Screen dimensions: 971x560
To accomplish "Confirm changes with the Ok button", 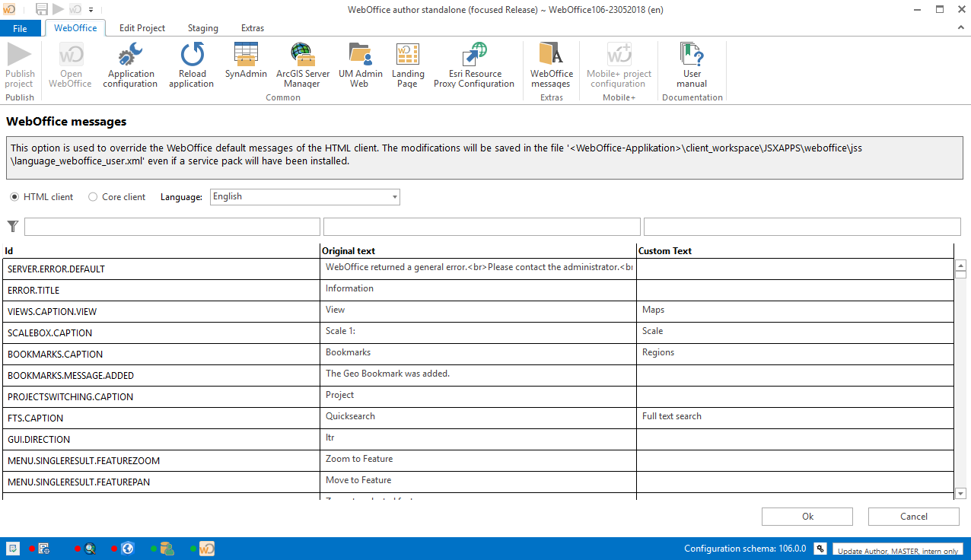I will click(807, 516).
